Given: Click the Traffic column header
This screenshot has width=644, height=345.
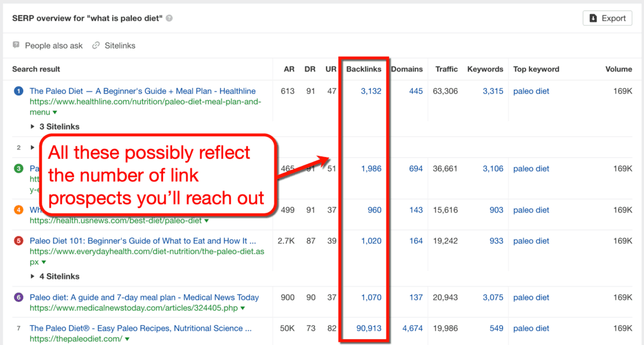Looking at the screenshot, I should (x=446, y=69).
